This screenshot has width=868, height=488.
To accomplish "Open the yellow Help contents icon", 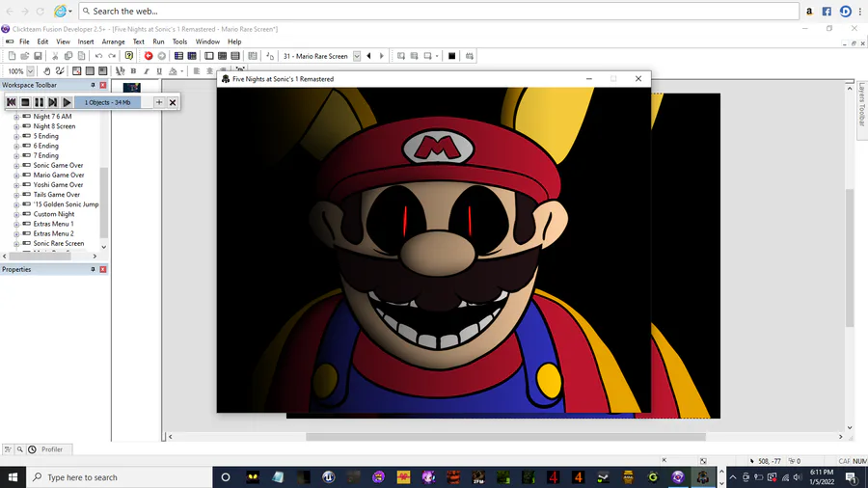I will click(129, 56).
